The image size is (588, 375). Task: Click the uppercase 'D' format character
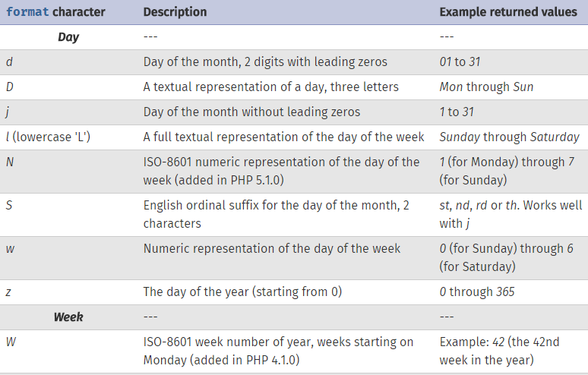[x=10, y=87]
